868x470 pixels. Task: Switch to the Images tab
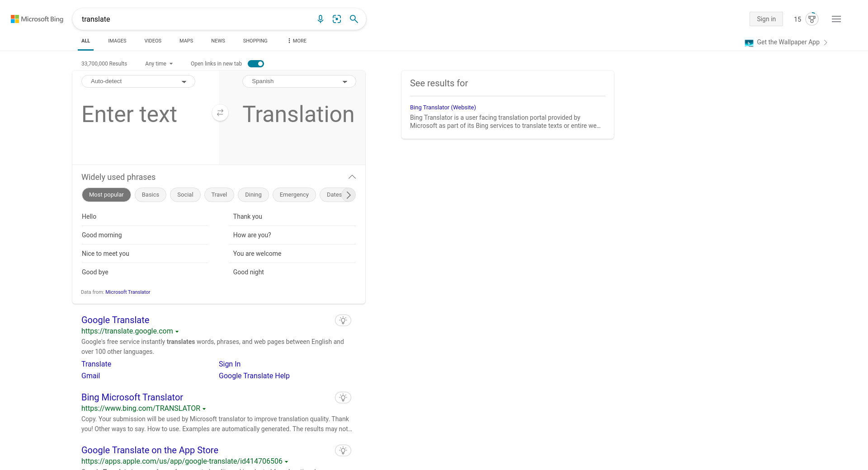point(117,41)
